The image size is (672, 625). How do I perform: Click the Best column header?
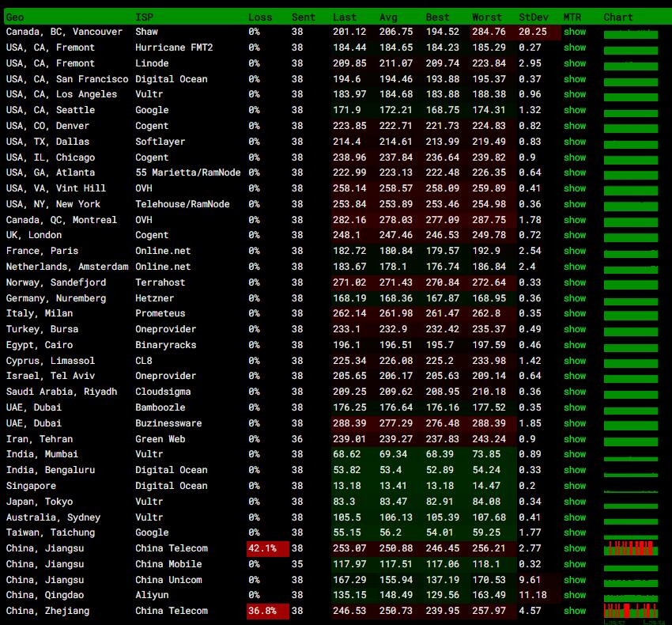coord(437,17)
